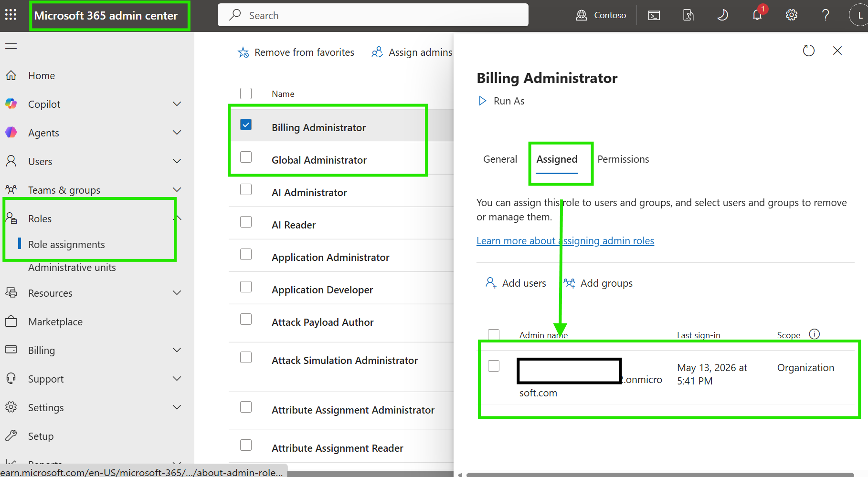Click the Copilot icon in sidebar
The width and height of the screenshot is (868, 477).
[x=11, y=104]
